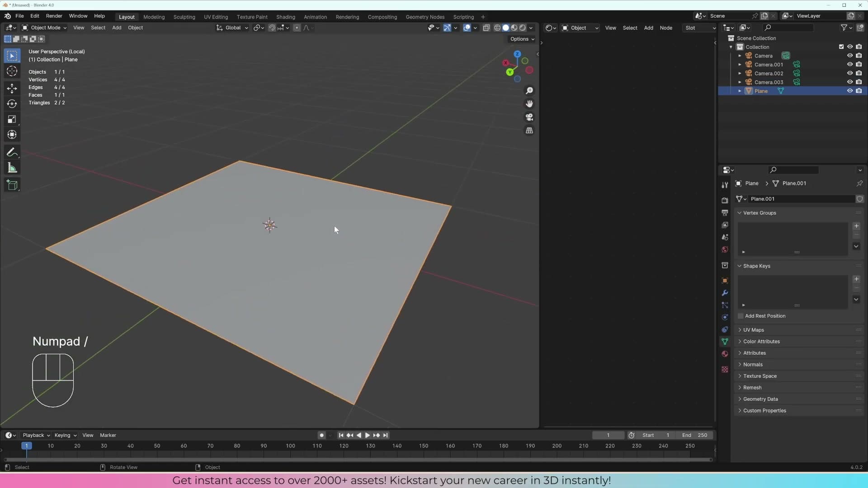Switch to the Modeling workspace tab
The image size is (868, 488).
[154, 17]
